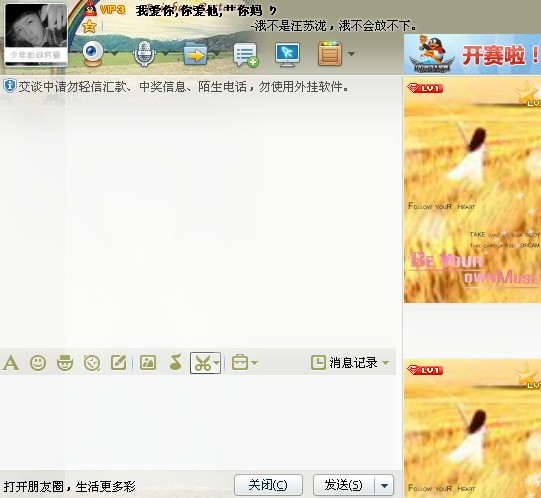Click the contact's avatar photo

coord(36,34)
